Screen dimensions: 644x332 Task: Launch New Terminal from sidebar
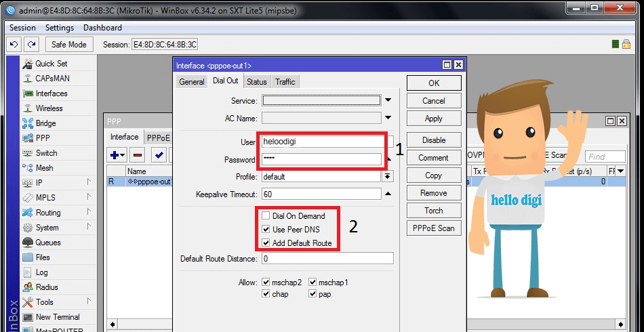[58, 317]
